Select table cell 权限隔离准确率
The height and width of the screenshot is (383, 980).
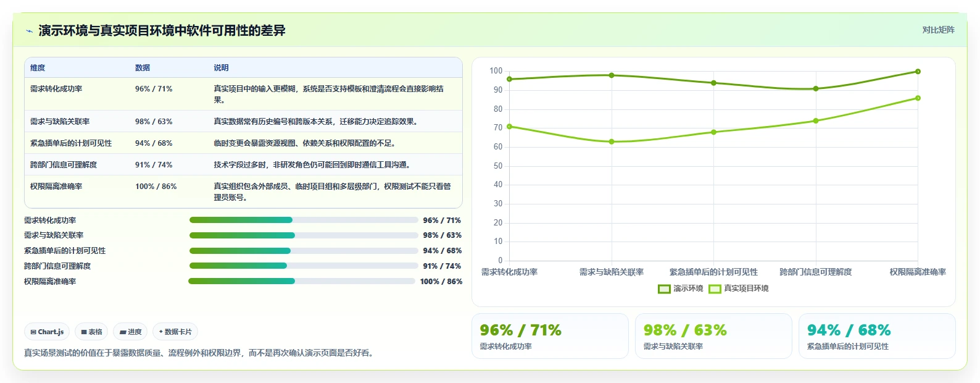(56, 187)
